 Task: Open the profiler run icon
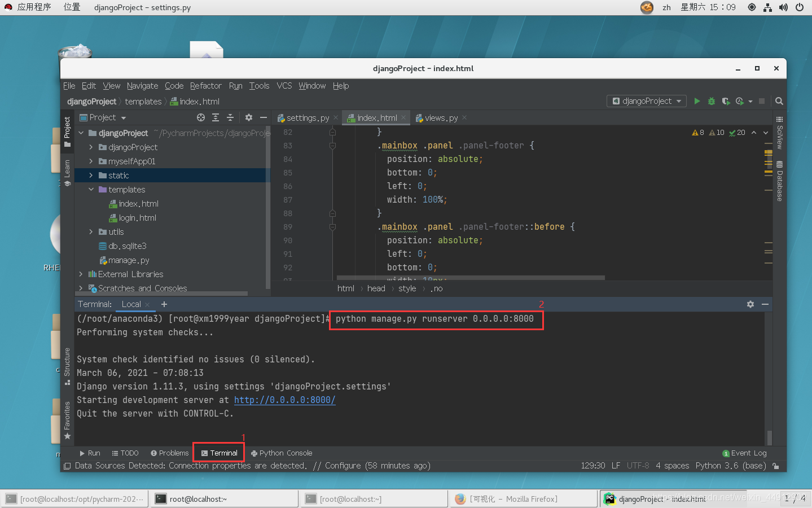[740, 101]
